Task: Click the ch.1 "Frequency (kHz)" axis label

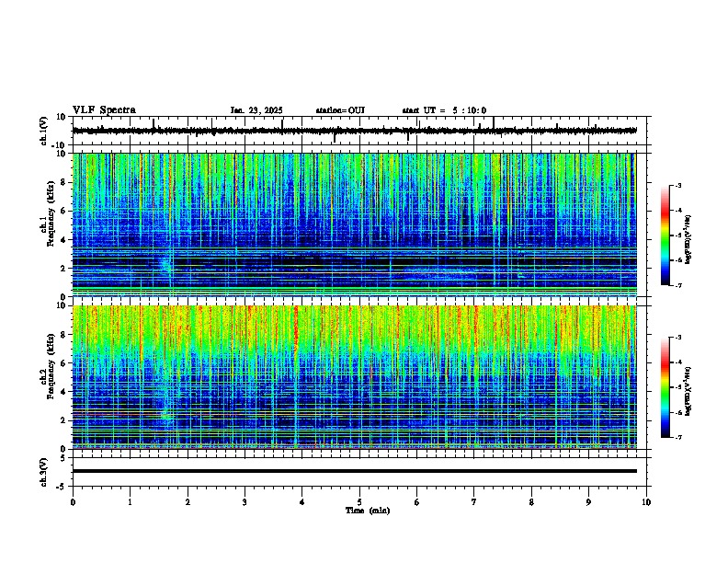Action: (51, 213)
